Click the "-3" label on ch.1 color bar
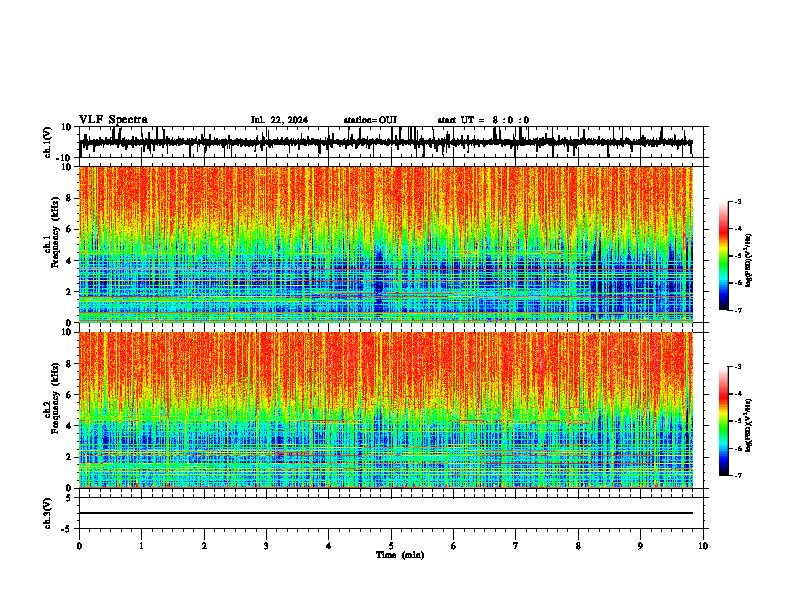The image size is (792, 612). pyautogui.click(x=737, y=201)
